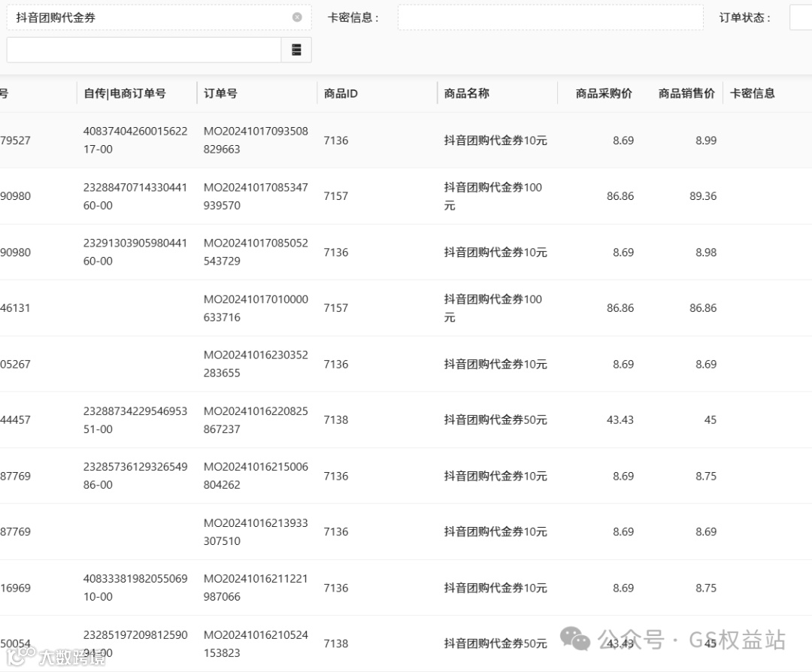Click e-commerce number 2328873422954695351-00
This screenshot has width=812, height=672.
[135, 420]
